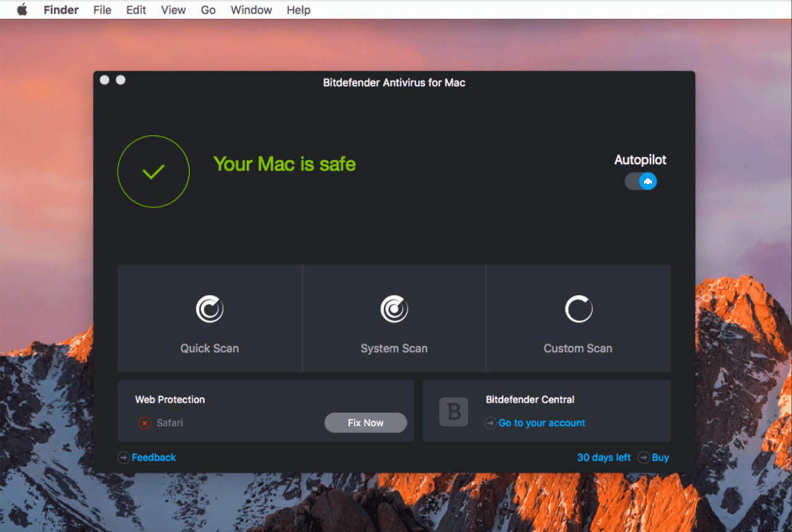Click the Bitdefender B logo icon
Viewport: 792px width, 532px height.
[x=454, y=412]
